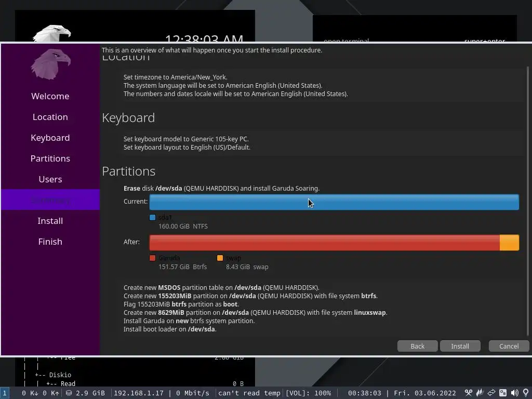Select Finish step in sidebar
The height and width of the screenshot is (399, 532).
click(50, 242)
